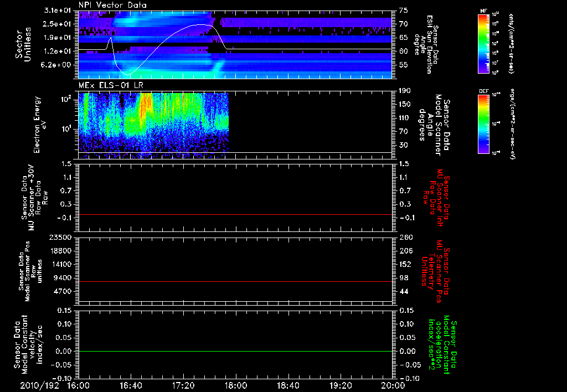Screen dimensions: 567x392
Task: Click the 110 scanner angle tick value
Action: 405,118
